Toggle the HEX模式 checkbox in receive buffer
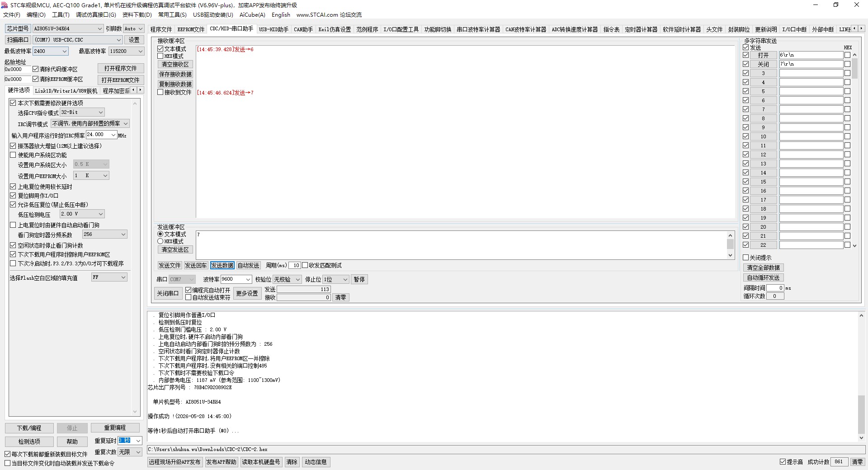868x470 pixels. click(x=160, y=56)
